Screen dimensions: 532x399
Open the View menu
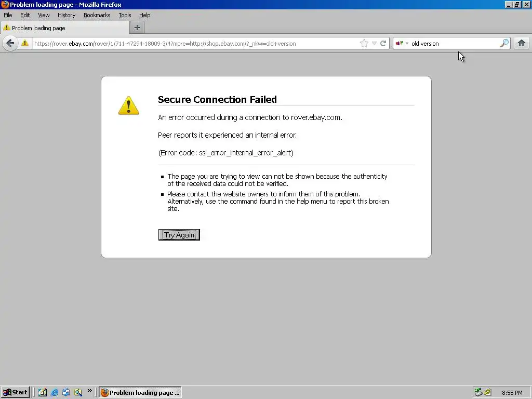tap(44, 15)
